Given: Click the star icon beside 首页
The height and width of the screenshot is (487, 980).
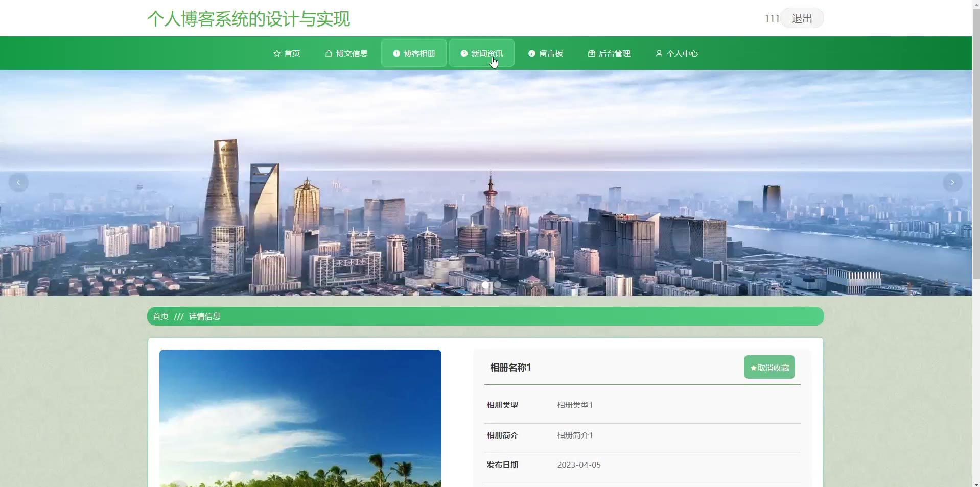Looking at the screenshot, I should coord(277,53).
